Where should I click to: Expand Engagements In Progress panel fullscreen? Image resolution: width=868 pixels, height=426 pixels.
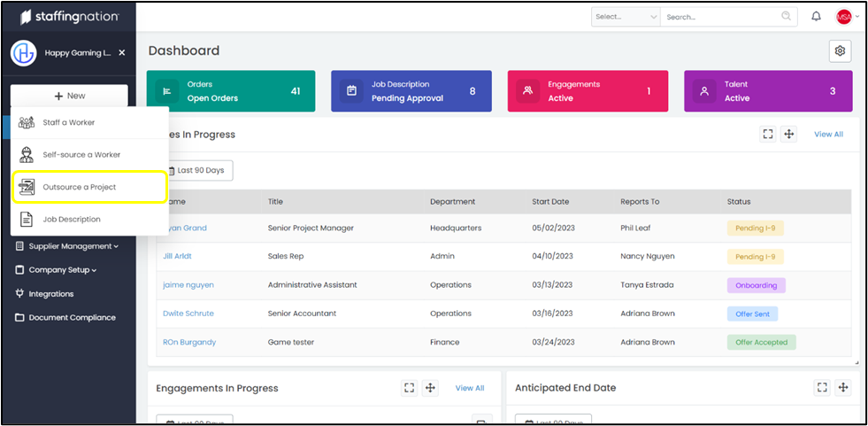[x=409, y=388]
